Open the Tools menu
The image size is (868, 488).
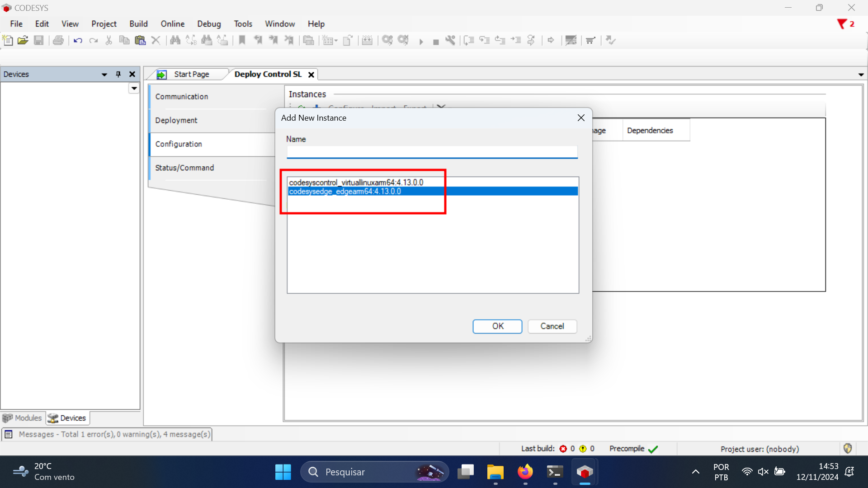[x=243, y=24]
